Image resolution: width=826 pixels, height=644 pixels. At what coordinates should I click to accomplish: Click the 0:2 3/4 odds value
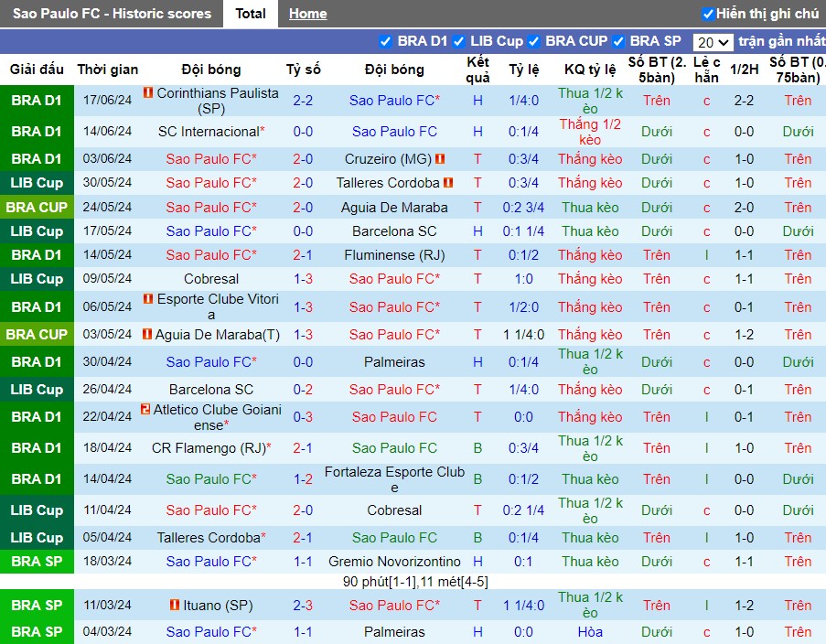tap(523, 208)
